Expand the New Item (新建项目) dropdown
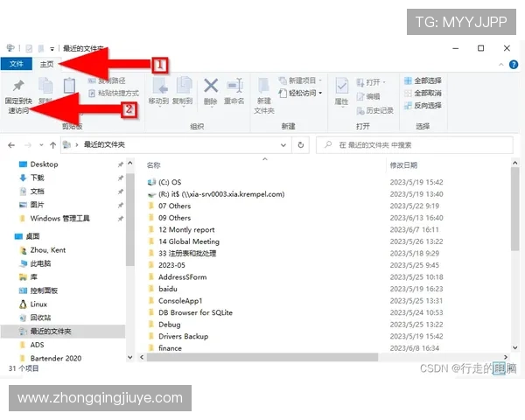This screenshot has width=525, height=420. 305,80
